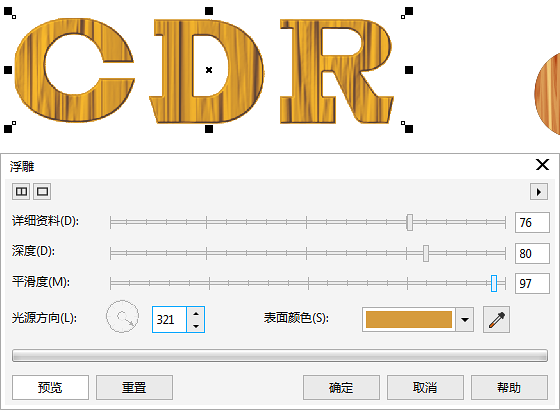Switch to split before/after preview icon
The height and width of the screenshot is (410, 560).
[x=21, y=192]
